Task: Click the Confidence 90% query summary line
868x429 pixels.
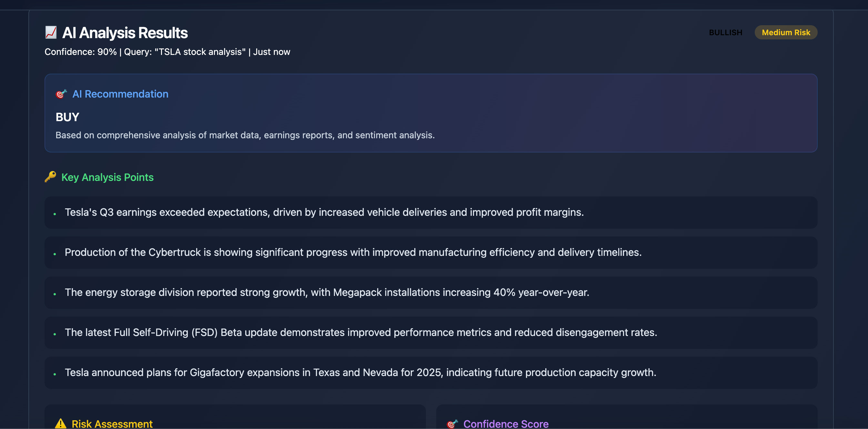Action: coord(167,52)
